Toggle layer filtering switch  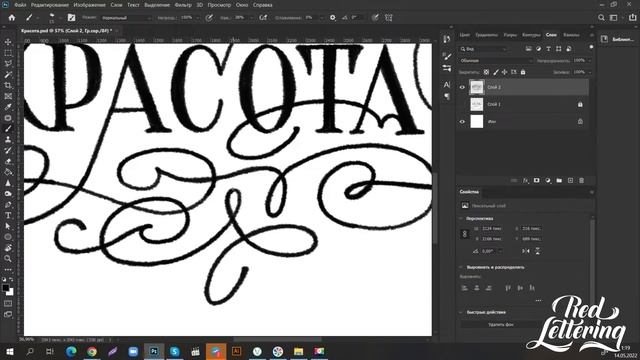click(591, 47)
